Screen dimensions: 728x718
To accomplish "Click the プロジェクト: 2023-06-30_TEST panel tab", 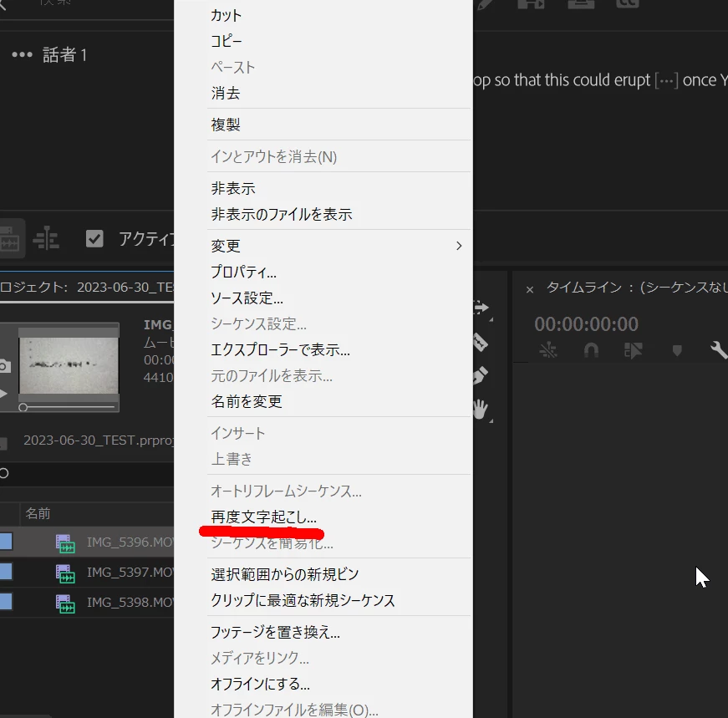I will pos(87,288).
